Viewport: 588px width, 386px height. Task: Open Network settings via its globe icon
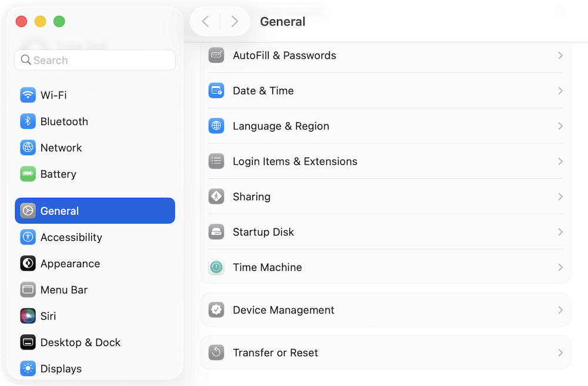pos(28,147)
